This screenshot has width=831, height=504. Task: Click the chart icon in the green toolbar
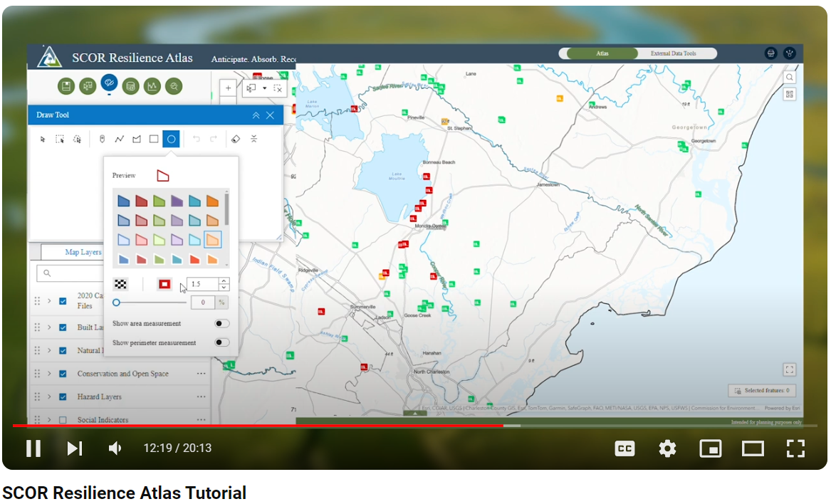[152, 85]
